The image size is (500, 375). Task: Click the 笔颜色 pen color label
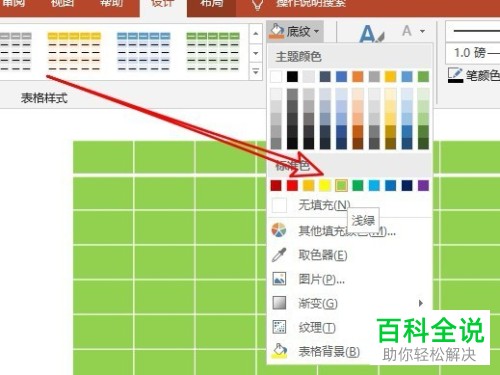[x=483, y=76]
